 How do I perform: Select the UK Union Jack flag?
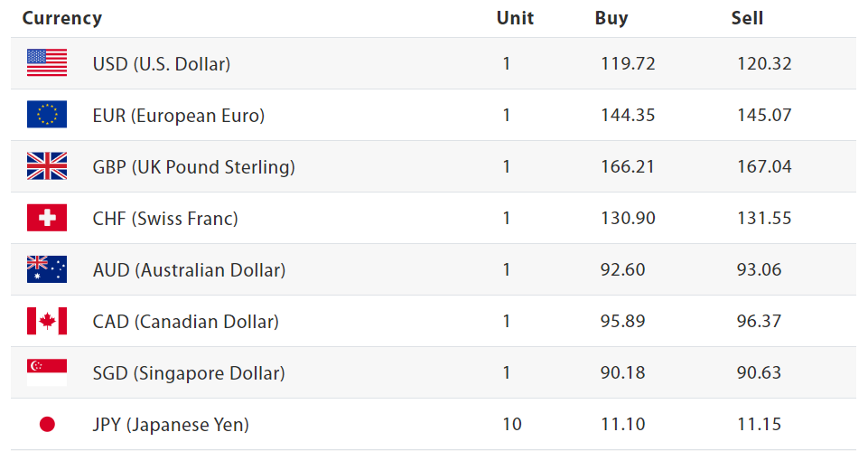coord(47,166)
